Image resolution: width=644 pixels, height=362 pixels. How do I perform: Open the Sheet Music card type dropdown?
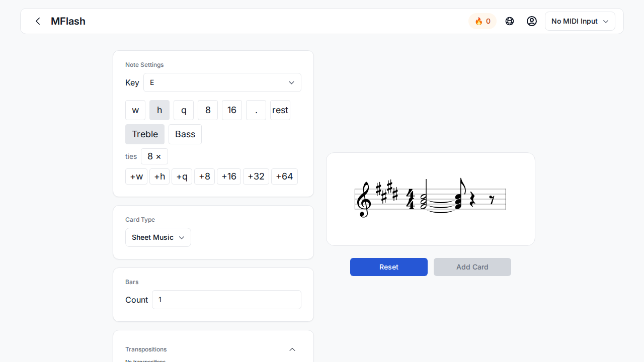(158, 237)
